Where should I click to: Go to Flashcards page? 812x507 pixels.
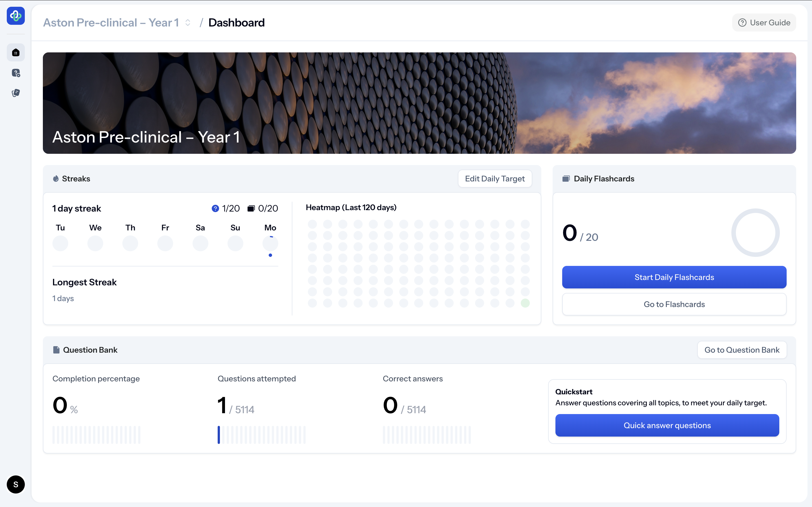(x=674, y=304)
